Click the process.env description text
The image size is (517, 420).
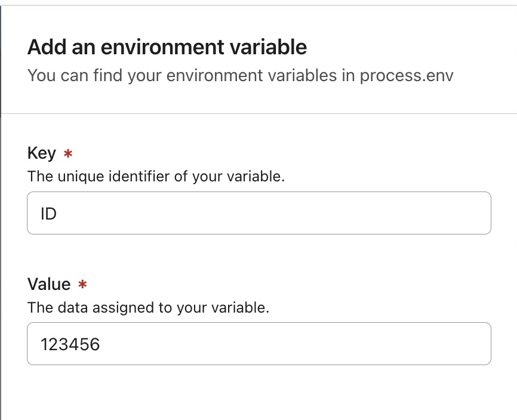pos(239,76)
